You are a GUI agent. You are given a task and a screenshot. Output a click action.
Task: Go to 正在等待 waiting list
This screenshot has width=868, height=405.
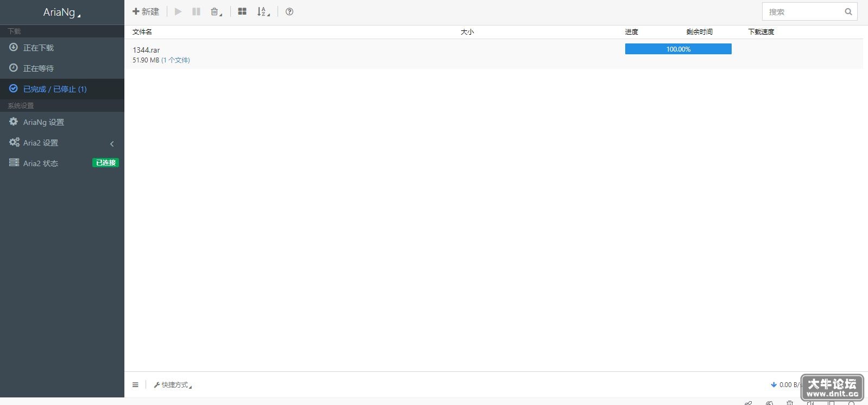pos(62,68)
